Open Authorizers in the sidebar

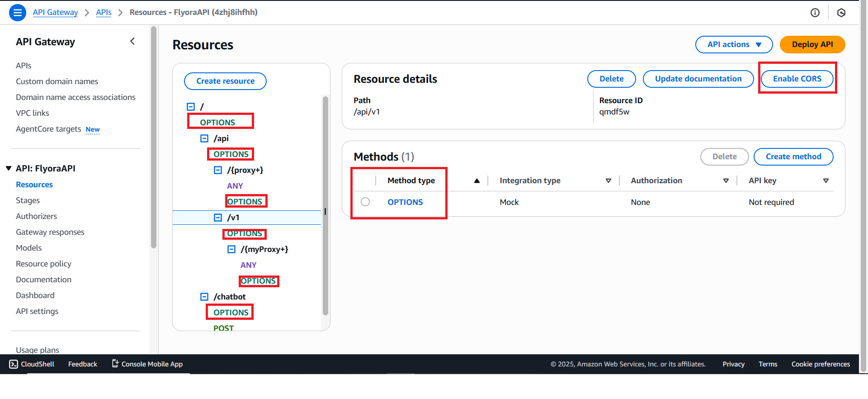[36, 216]
